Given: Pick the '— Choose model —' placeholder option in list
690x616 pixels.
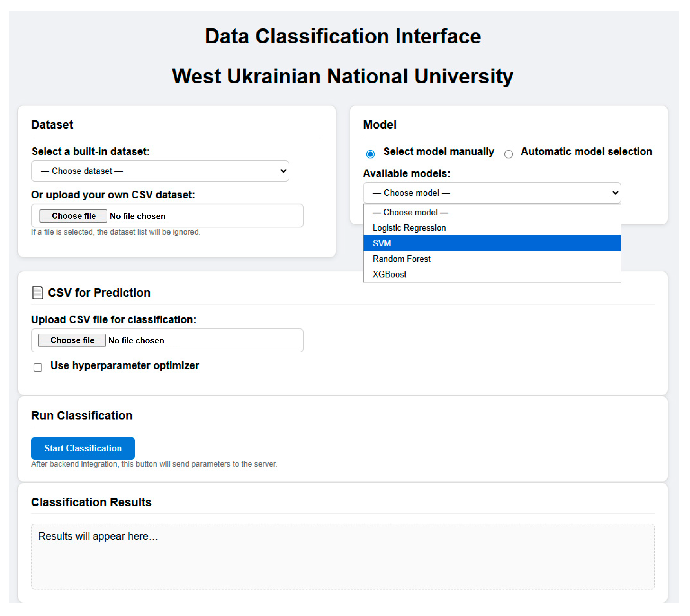Looking at the screenshot, I should point(492,212).
